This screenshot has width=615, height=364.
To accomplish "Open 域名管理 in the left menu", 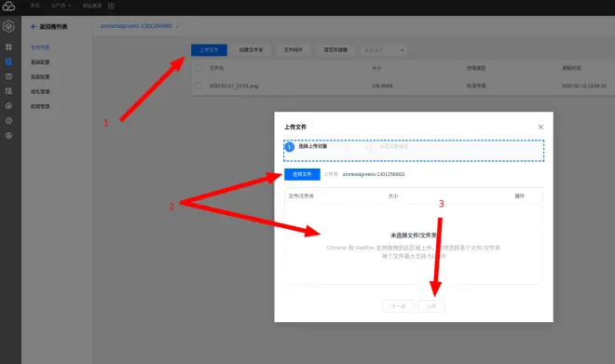I will point(40,91).
